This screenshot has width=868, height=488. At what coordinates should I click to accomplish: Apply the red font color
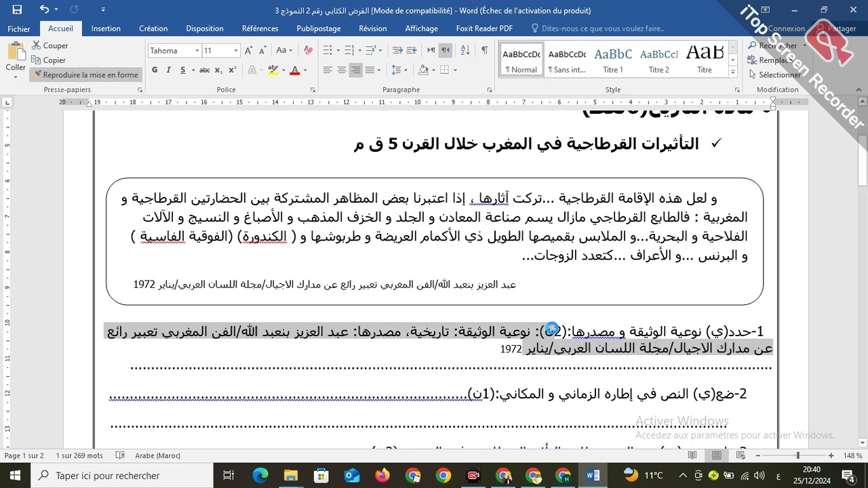coord(294,70)
